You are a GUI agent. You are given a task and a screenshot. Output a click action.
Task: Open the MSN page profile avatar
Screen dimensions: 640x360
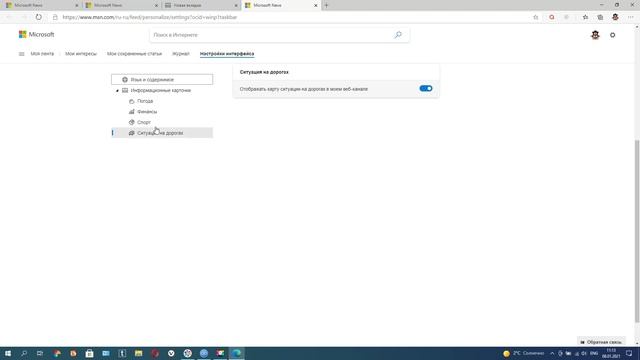coord(595,35)
